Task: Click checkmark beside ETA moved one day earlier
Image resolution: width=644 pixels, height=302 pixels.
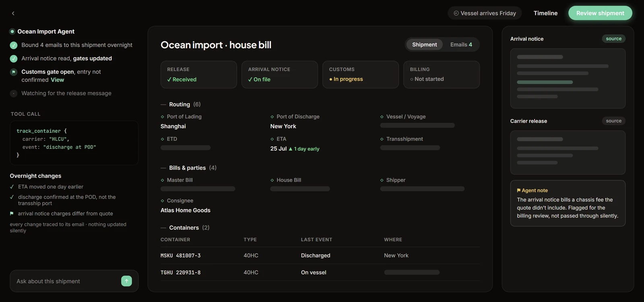Action: 12,187
